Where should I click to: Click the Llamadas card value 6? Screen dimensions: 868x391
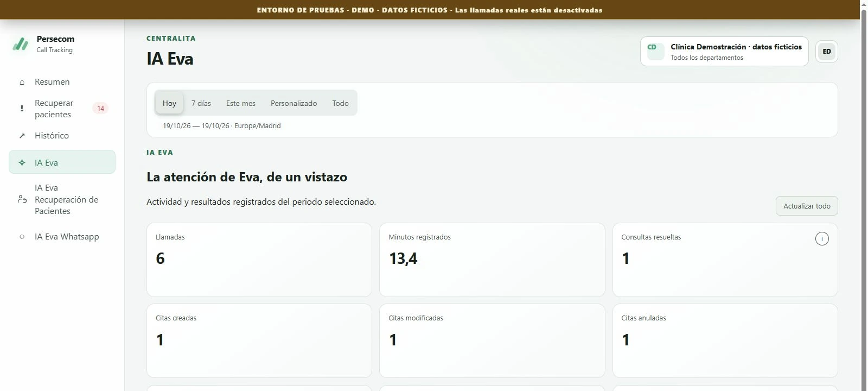tap(160, 258)
